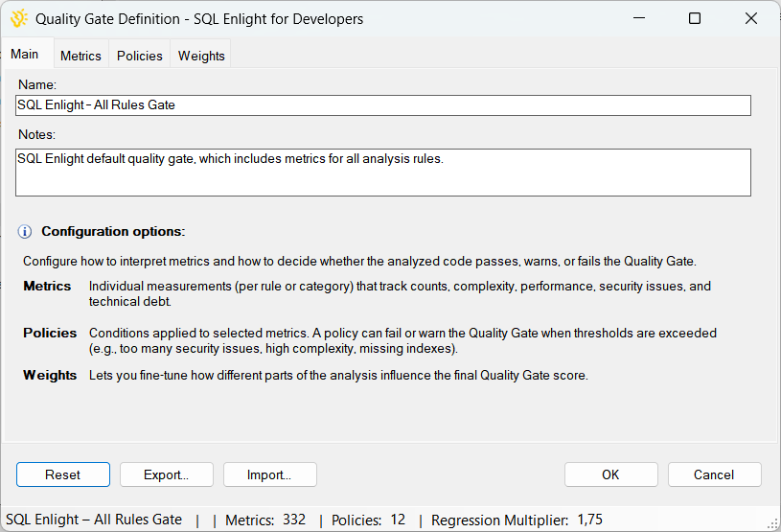Click the Cancel button
The image size is (781, 532).
(x=714, y=474)
